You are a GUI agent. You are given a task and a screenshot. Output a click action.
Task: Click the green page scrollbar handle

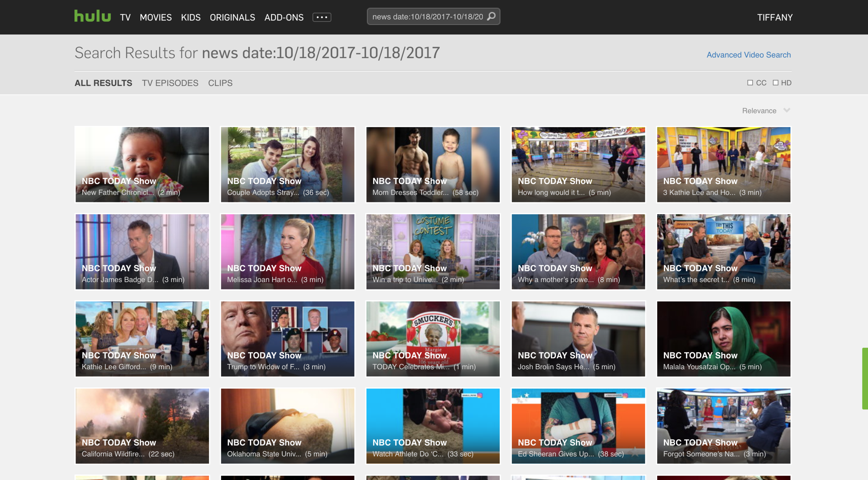[x=865, y=378]
